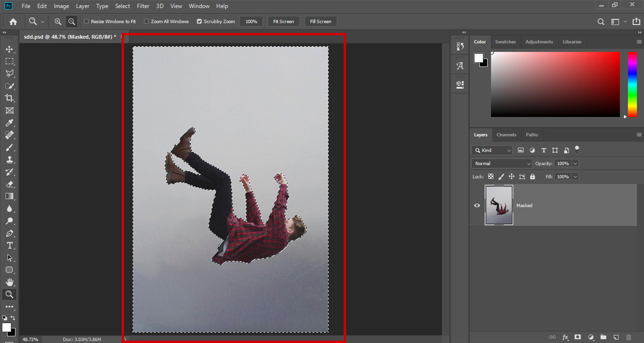Click Add layer mask icon
644x343 pixels.
(578, 337)
